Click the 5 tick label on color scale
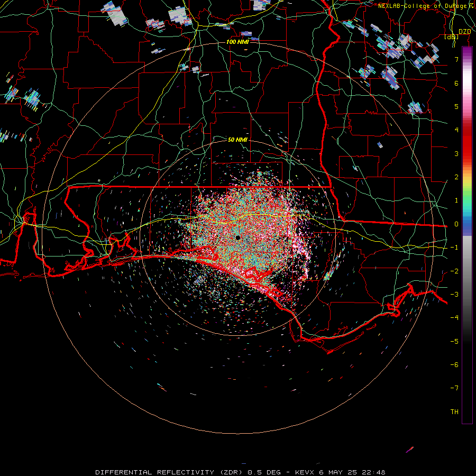Viewport: 476px width, 476px height. click(456, 106)
